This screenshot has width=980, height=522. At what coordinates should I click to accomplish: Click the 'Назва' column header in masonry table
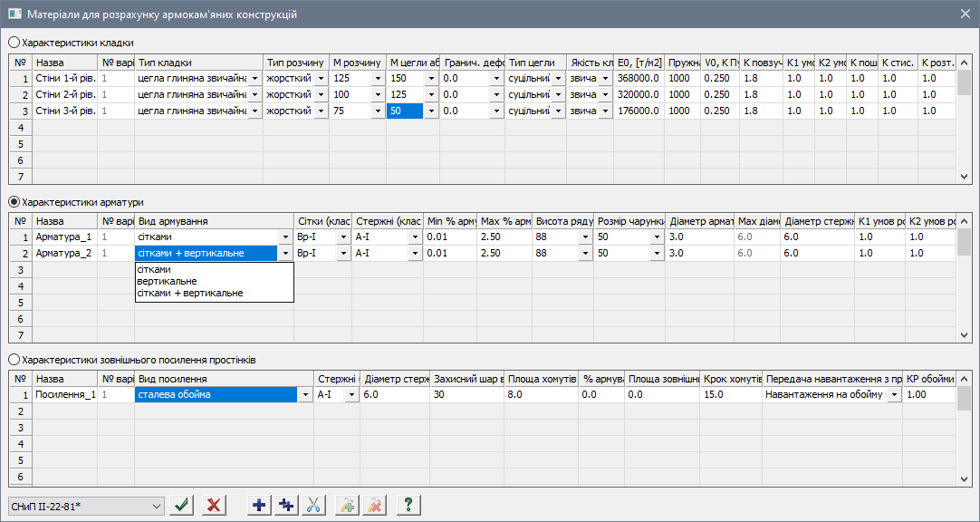tap(64, 63)
